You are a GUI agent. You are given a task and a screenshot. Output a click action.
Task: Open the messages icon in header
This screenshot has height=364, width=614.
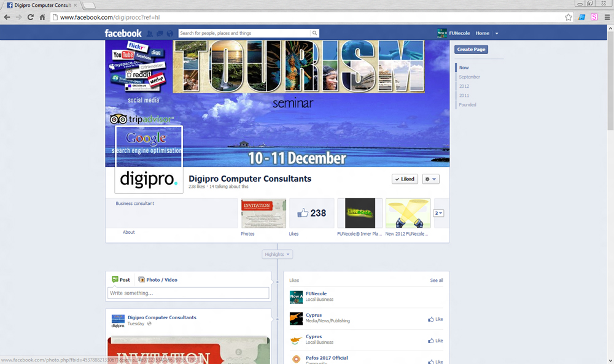coord(160,33)
